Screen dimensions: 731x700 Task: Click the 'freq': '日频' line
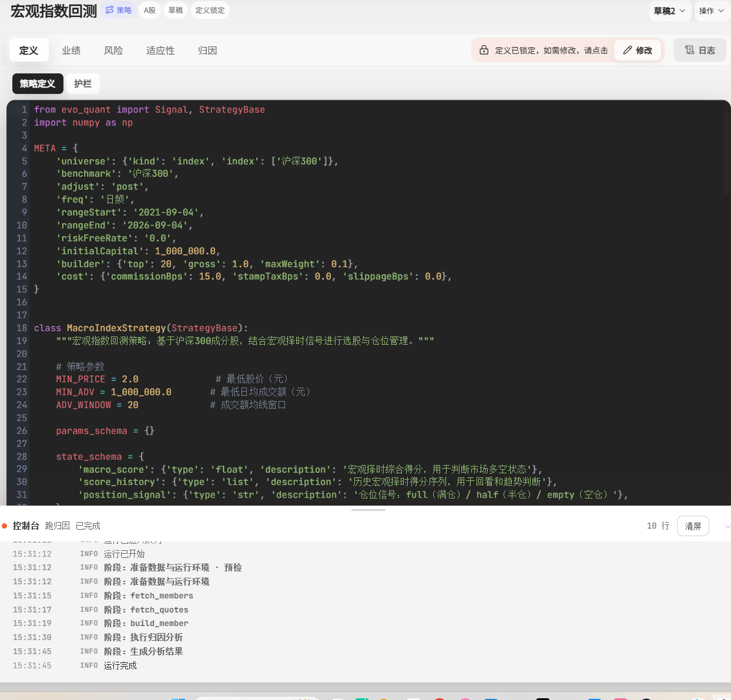coord(95,200)
